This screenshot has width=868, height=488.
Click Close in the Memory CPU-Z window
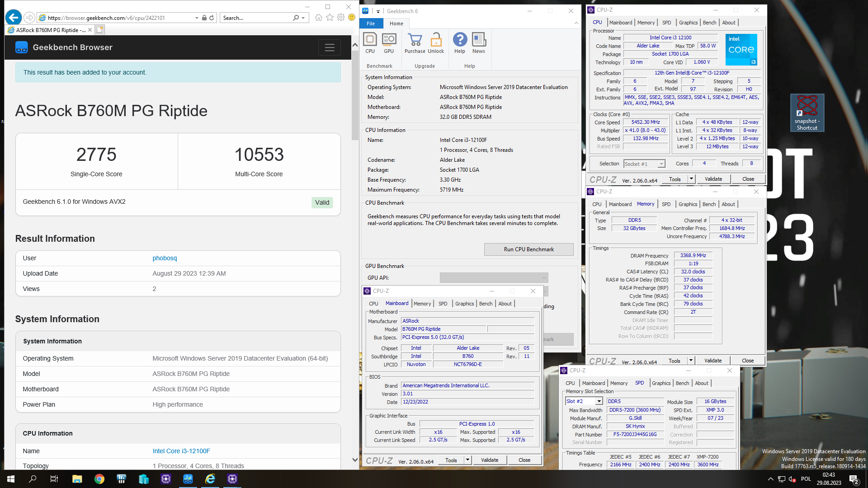click(748, 361)
